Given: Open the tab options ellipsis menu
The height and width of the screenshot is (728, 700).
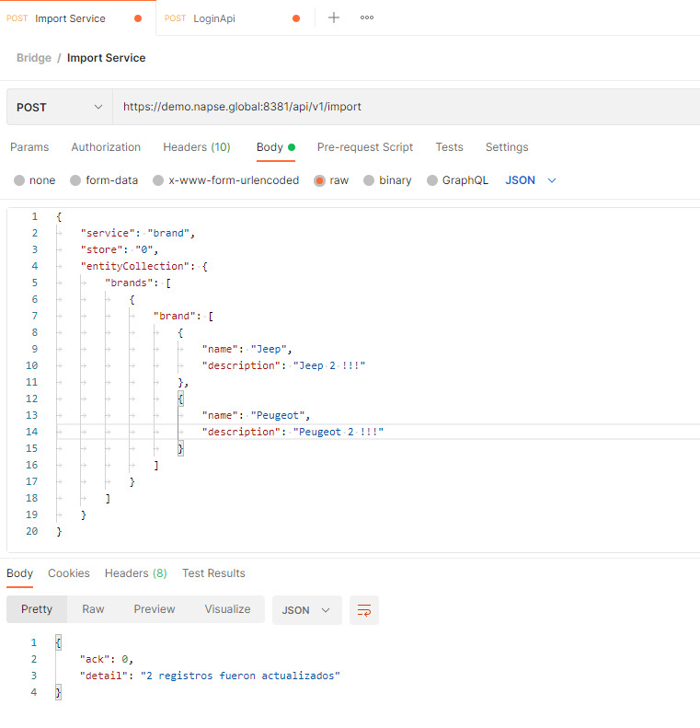Looking at the screenshot, I should (x=367, y=17).
